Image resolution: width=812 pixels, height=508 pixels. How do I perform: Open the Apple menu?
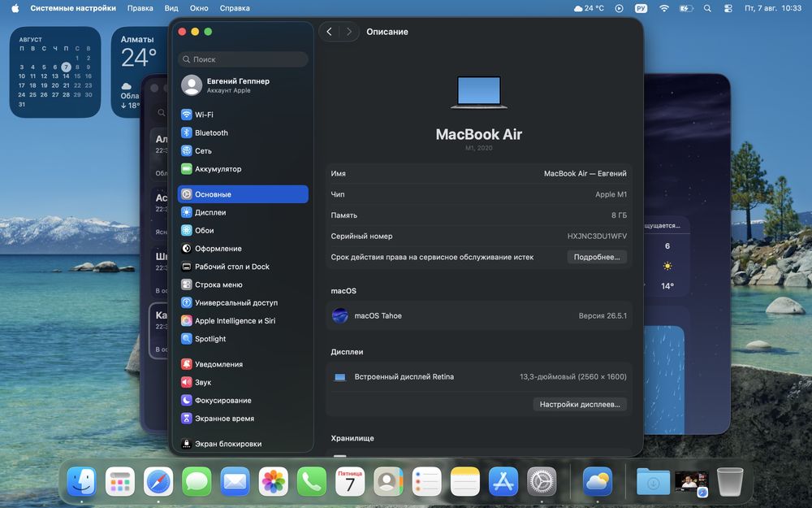pyautogui.click(x=15, y=8)
